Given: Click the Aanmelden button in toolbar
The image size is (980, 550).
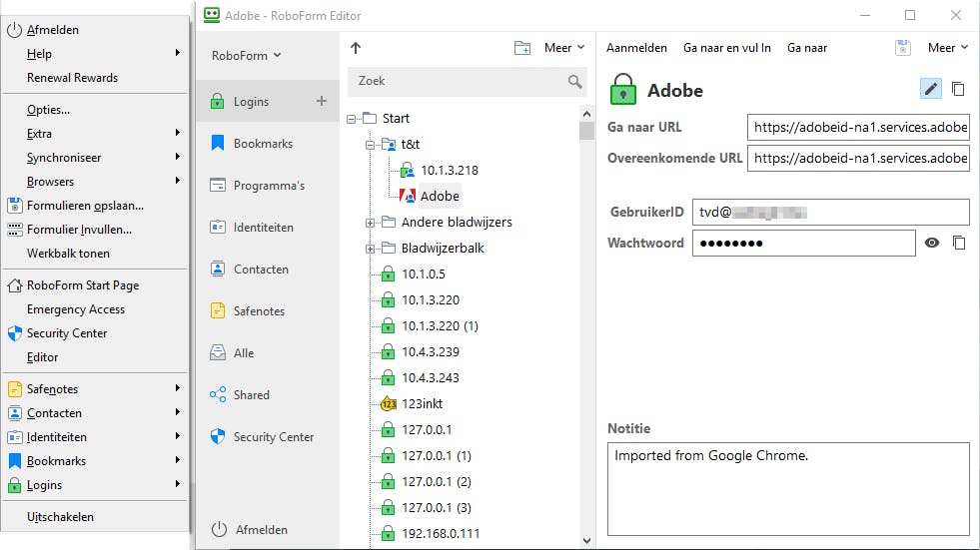Looking at the screenshot, I should point(636,48).
